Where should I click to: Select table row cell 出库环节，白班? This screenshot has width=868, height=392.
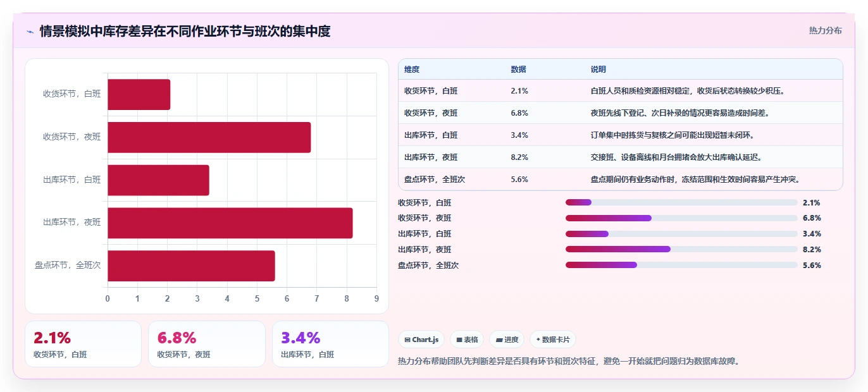click(x=431, y=135)
